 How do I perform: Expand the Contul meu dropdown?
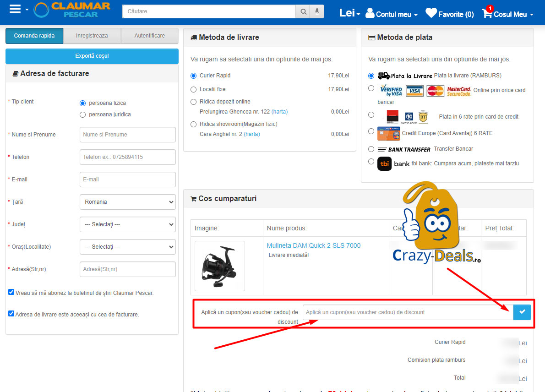416,15
